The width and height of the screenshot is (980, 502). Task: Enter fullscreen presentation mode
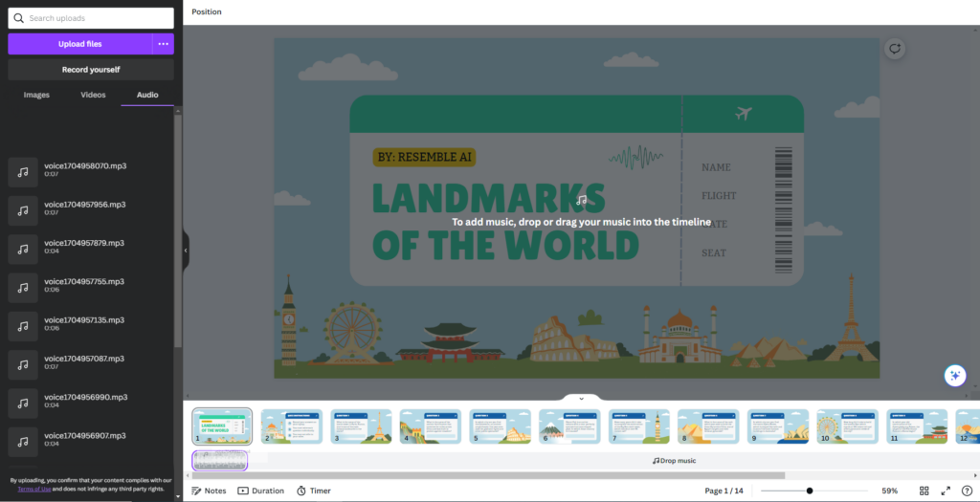[x=946, y=491]
